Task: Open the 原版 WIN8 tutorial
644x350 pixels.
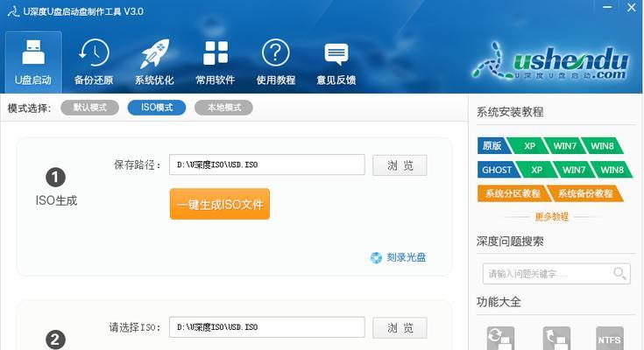Action: [x=602, y=145]
